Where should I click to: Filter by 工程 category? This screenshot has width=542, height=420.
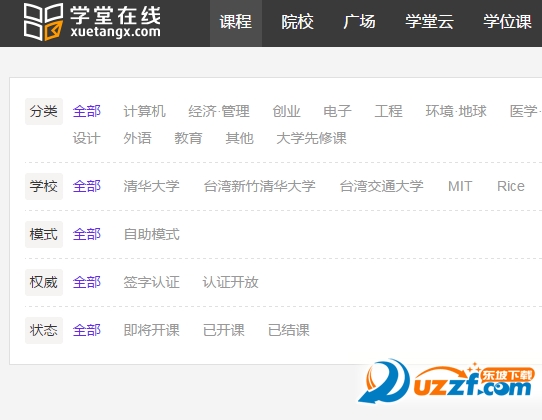tap(389, 111)
